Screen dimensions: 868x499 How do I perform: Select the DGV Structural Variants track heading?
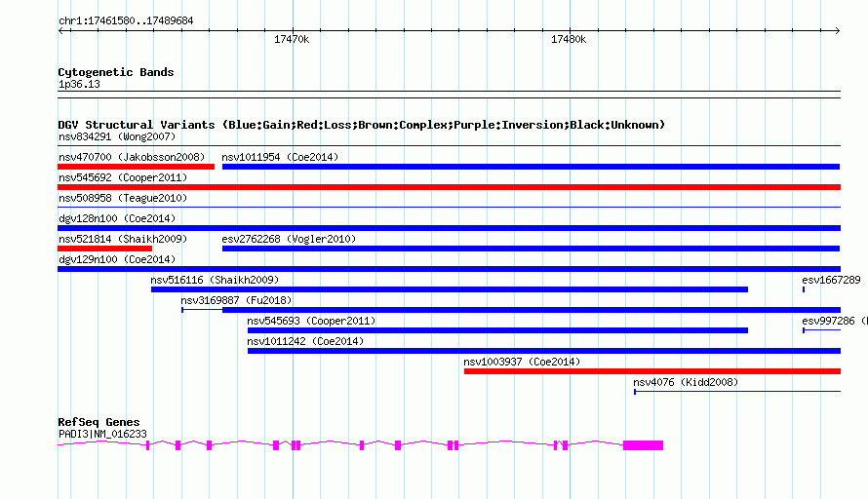click(x=362, y=125)
